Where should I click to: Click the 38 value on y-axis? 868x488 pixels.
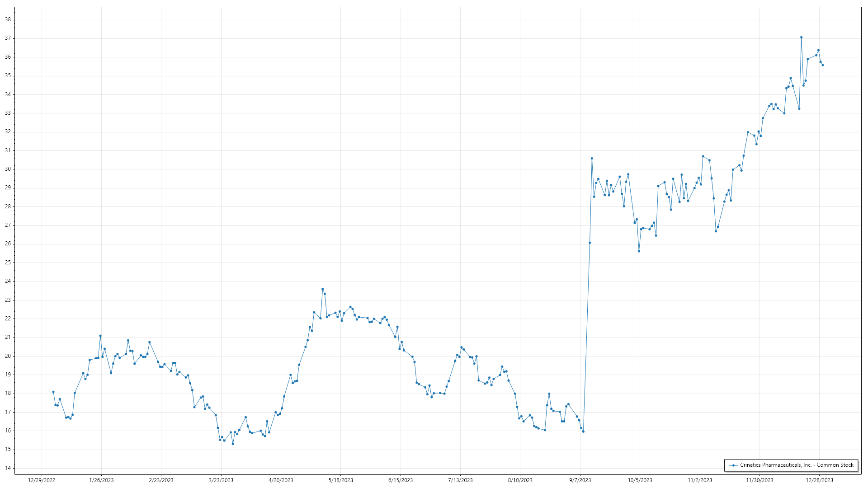point(8,20)
